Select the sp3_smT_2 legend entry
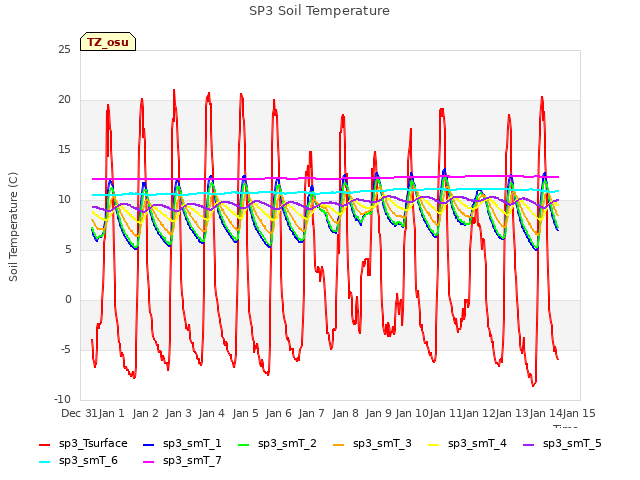This screenshot has height=480, width=640. tap(278, 444)
